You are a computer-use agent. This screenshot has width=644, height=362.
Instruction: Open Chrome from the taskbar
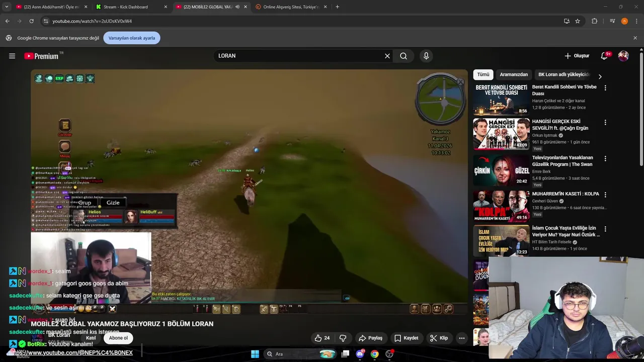(374, 354)
